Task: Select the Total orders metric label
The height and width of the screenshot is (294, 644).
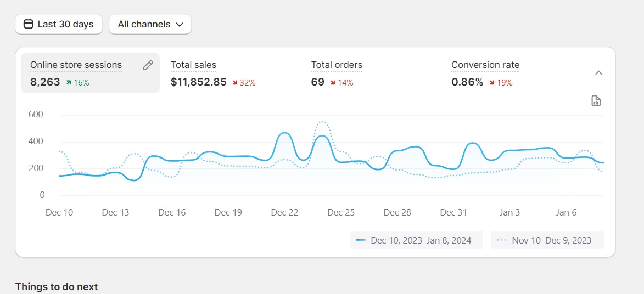Action: click(337, 65)
